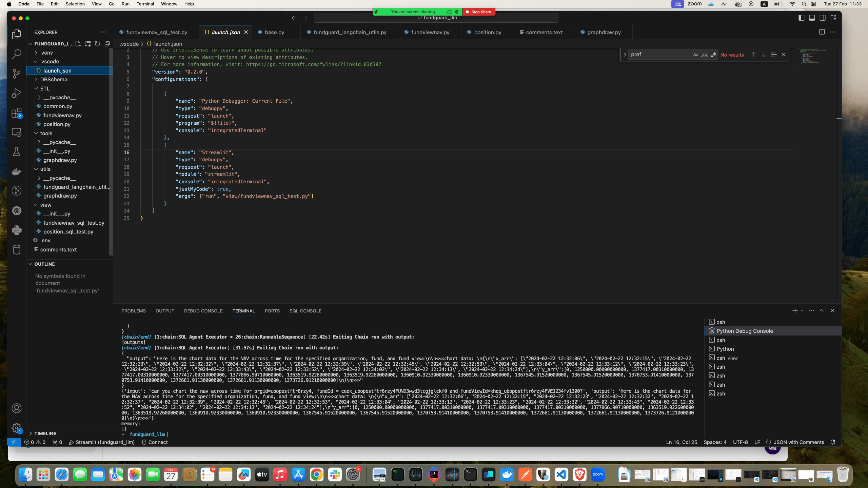Open the Extensions view
This screenshot has width=868, height=488.
point(17,113)
